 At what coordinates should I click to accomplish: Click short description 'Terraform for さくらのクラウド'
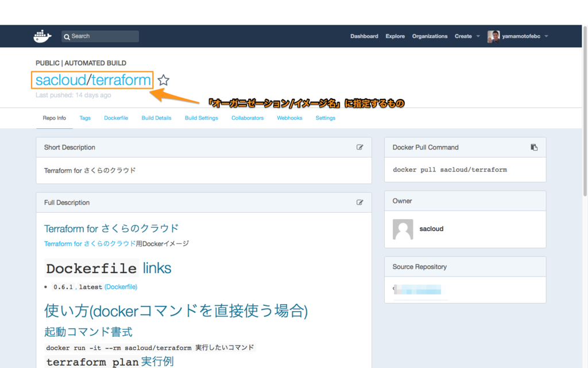tap(90, 170)
